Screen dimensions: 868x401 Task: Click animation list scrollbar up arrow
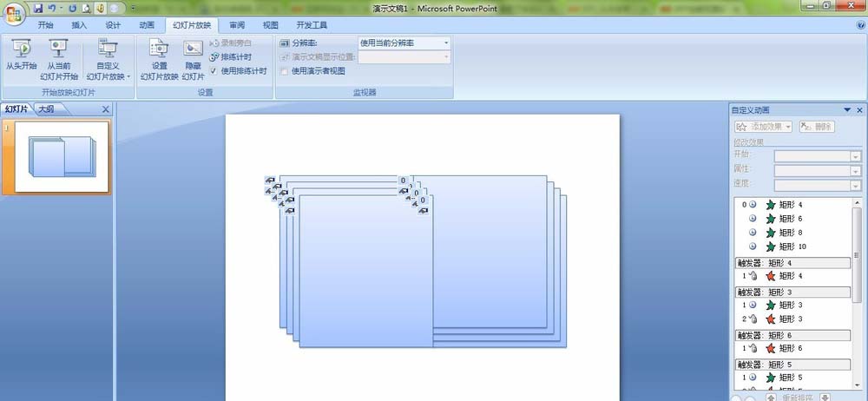tap(857, 203)
